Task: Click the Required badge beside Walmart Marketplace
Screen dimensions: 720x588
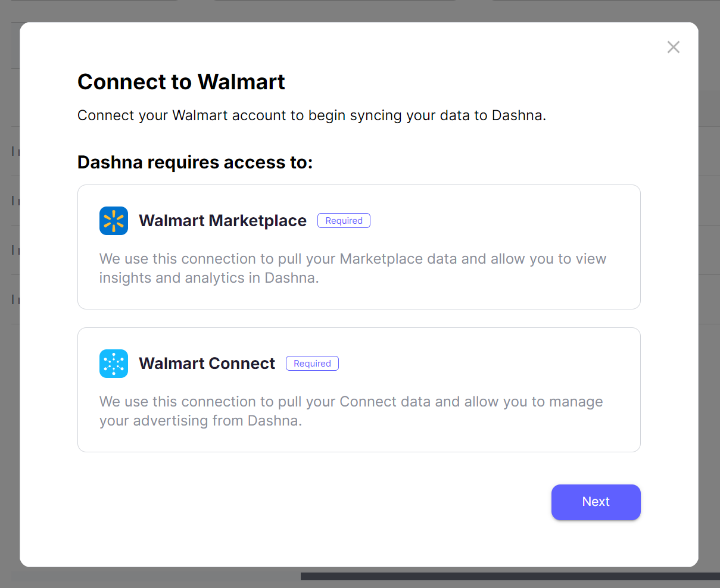Action: point(344,221)
